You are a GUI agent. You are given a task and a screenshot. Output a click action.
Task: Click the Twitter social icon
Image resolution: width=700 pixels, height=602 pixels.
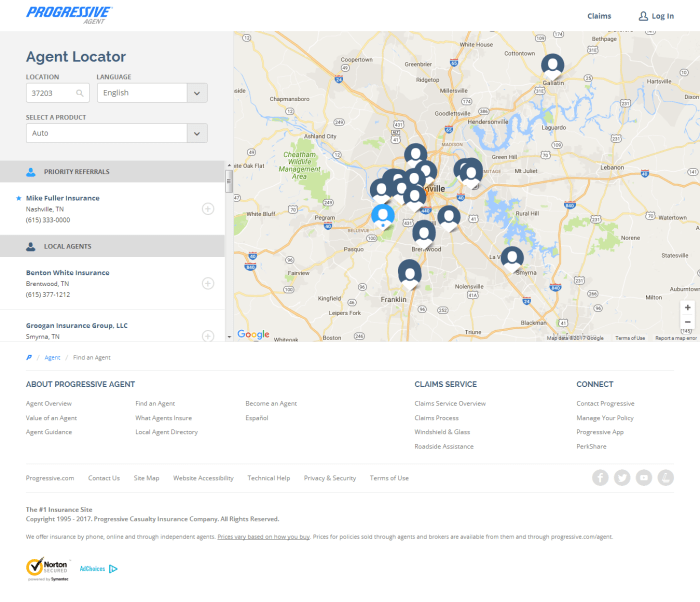tap(622, 477)
